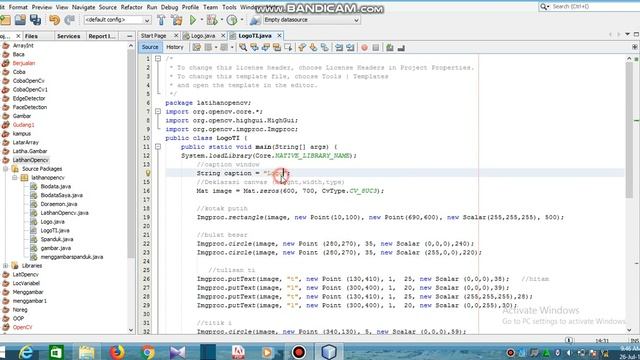Viewport: 640px width, 360px height.
Task: Expand the Libraries node
Action: pyautogui.click(x=6, y=266)
